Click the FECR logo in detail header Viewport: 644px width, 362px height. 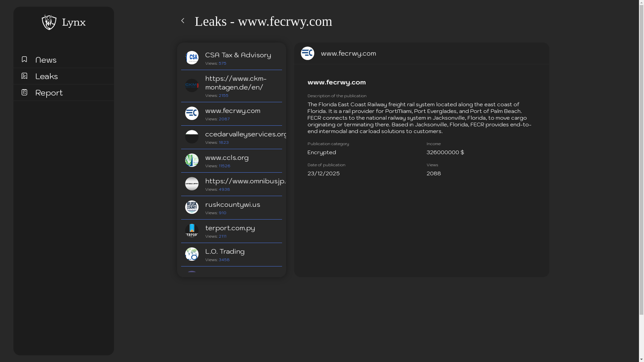[x=308, y=53]
